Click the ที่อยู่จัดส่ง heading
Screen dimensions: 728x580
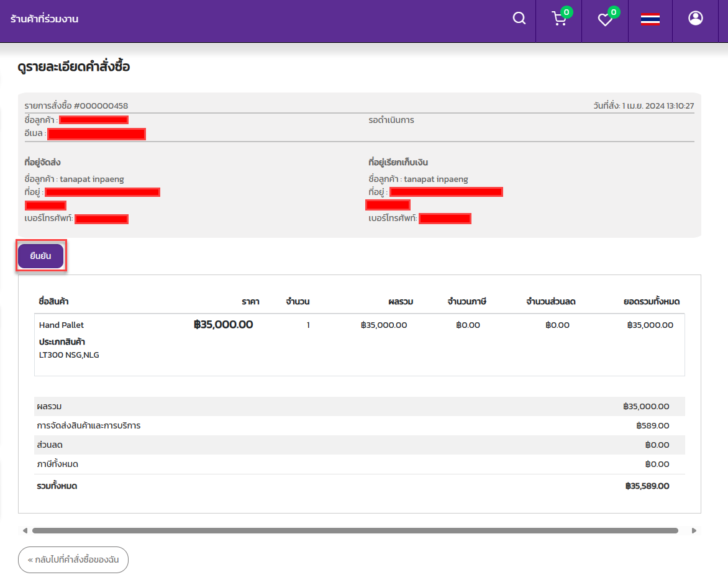[42, 163]
